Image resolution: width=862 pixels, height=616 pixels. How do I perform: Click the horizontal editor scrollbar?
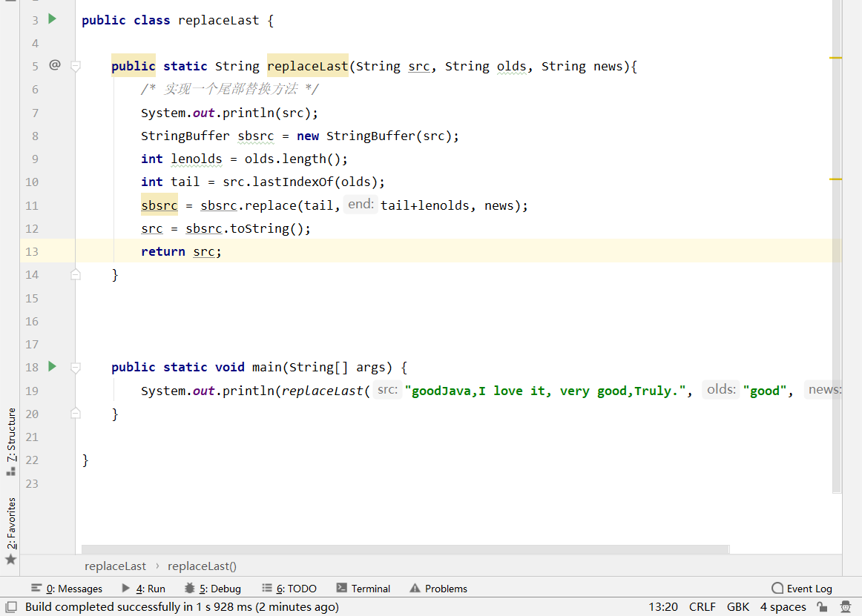[x=405, y=549]
